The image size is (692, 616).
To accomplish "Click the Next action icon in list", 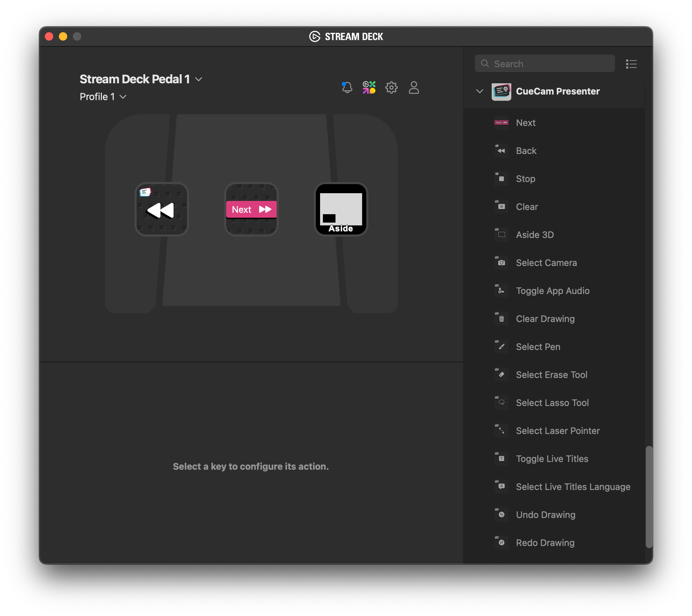I will pyautogui.click(x=501, y=123).
